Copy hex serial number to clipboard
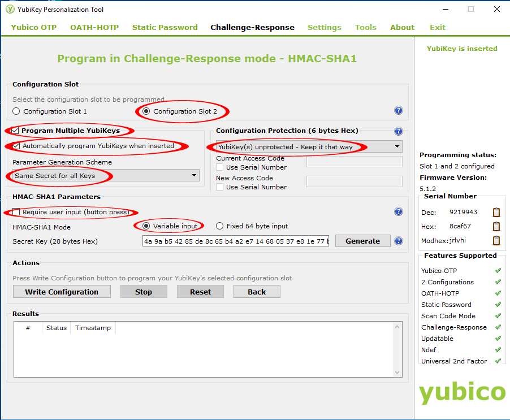This screenshot has height=420, width=510. tap(496, 226)
